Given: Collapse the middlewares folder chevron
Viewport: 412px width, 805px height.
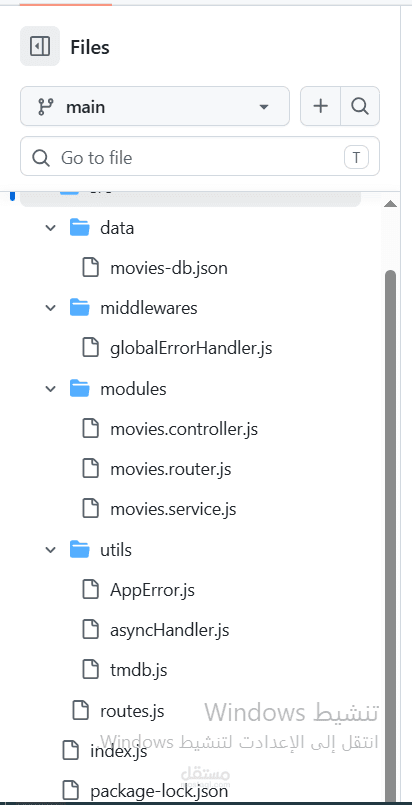Looking at the screenshot, I should [x=50, y=308].
